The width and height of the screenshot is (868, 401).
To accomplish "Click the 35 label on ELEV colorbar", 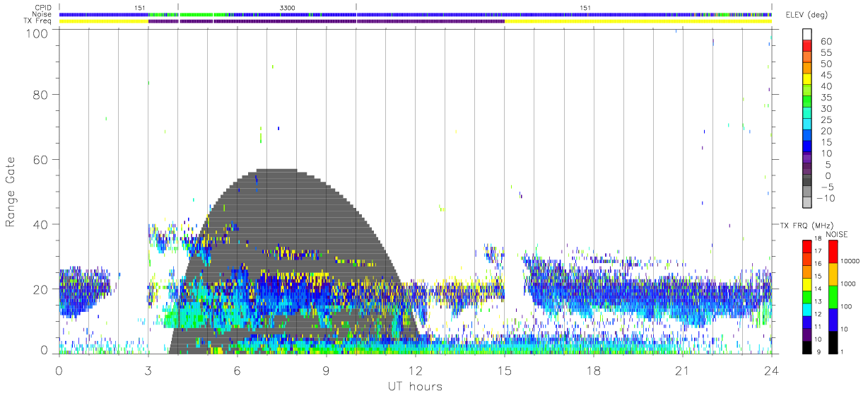I will tap(825, 98).
